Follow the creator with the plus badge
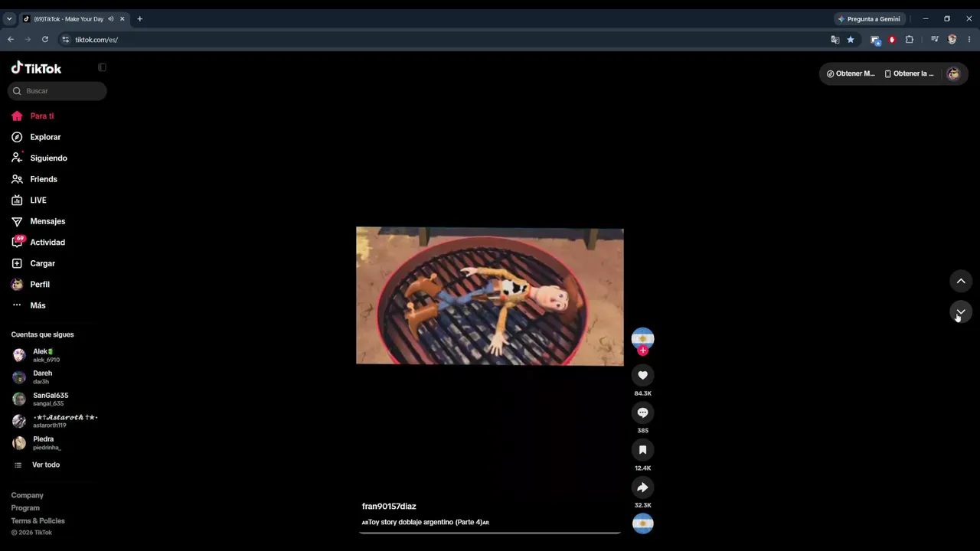980x551 pixels. pos(643,350)
